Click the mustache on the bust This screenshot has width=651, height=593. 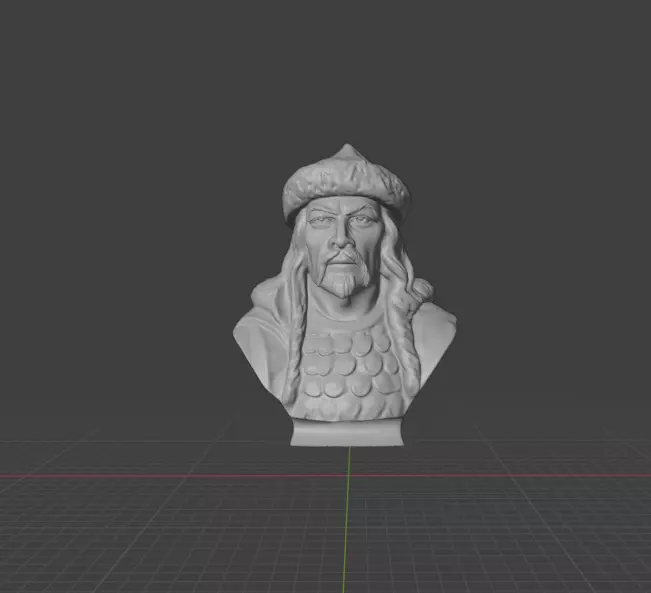pyautogui.click(x=344, y=254)
